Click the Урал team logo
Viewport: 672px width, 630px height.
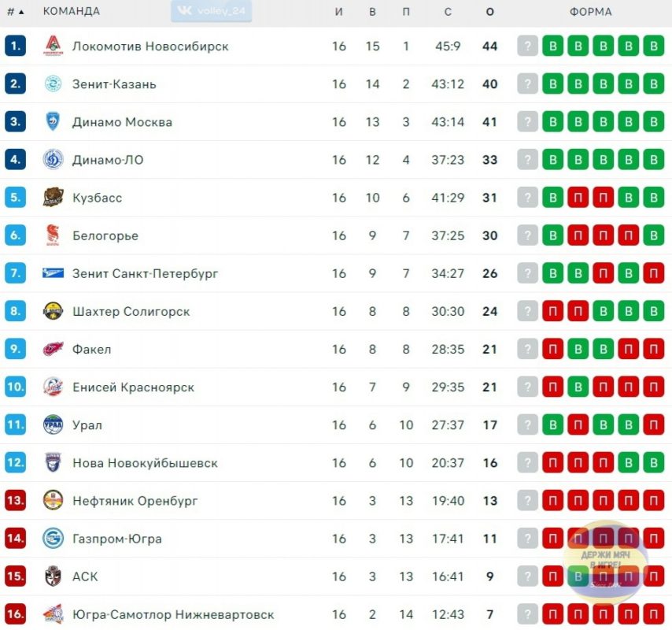pos(54,424)
